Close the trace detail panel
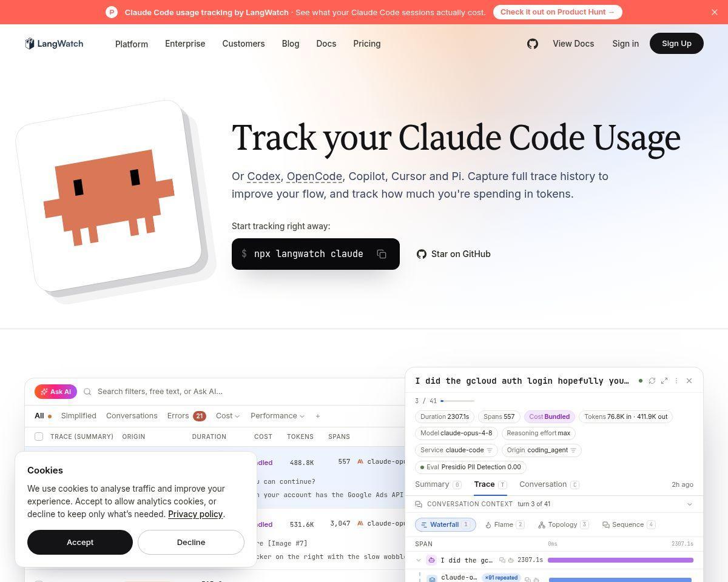The image size is (728, 582). coord(689,381)
